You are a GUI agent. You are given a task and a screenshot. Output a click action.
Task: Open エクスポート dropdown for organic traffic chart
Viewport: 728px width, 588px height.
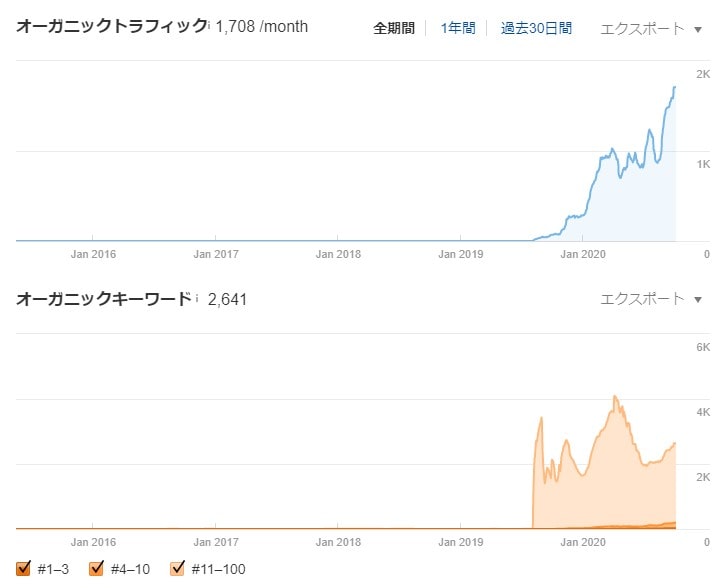(x=651, y=28)
